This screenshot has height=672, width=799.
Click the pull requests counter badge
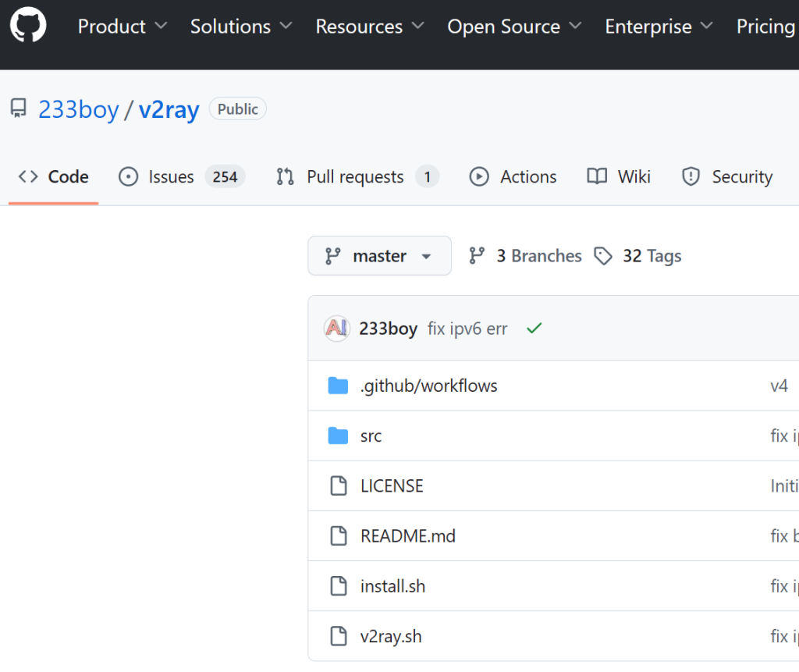click(x=427, y=177)
